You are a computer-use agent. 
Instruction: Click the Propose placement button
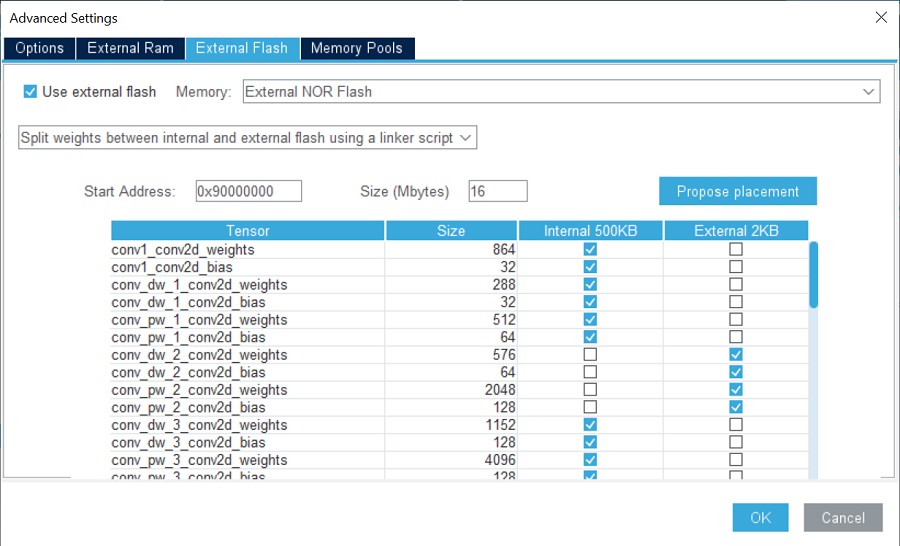coord(738,191)
